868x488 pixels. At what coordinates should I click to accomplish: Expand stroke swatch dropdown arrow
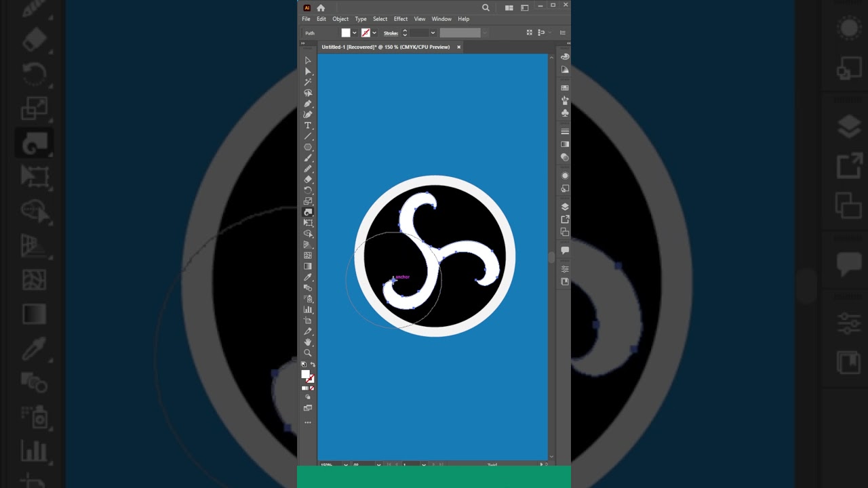click(374, 33)
